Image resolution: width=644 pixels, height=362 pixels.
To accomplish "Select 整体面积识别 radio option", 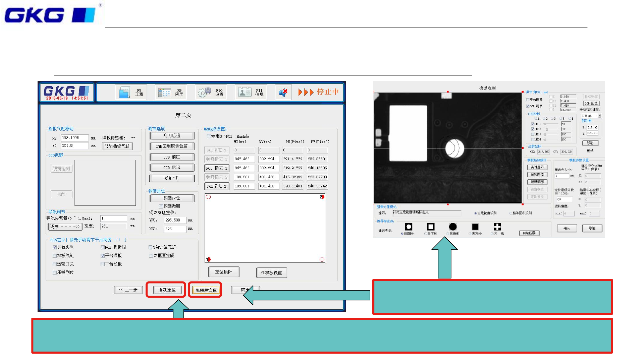I will [x=511, y=213].
